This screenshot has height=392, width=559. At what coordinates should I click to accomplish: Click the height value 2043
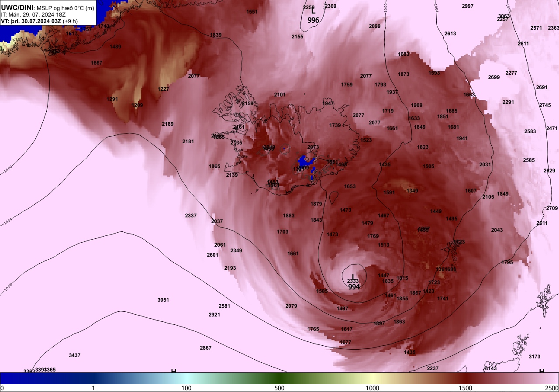(497, 230)
